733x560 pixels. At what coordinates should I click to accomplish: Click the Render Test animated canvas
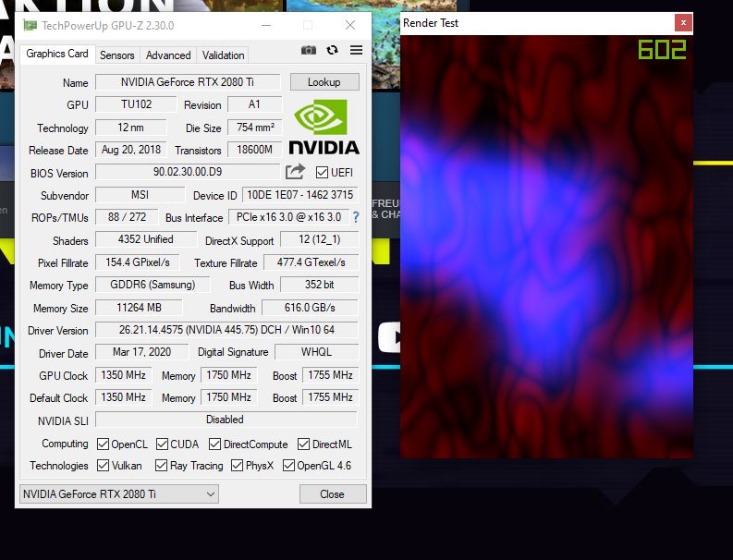pyautogui.click(x=546, y=247)
